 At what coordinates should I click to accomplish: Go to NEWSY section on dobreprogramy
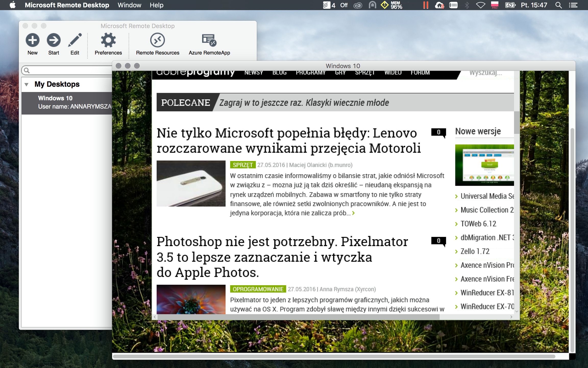coord(253,73)
